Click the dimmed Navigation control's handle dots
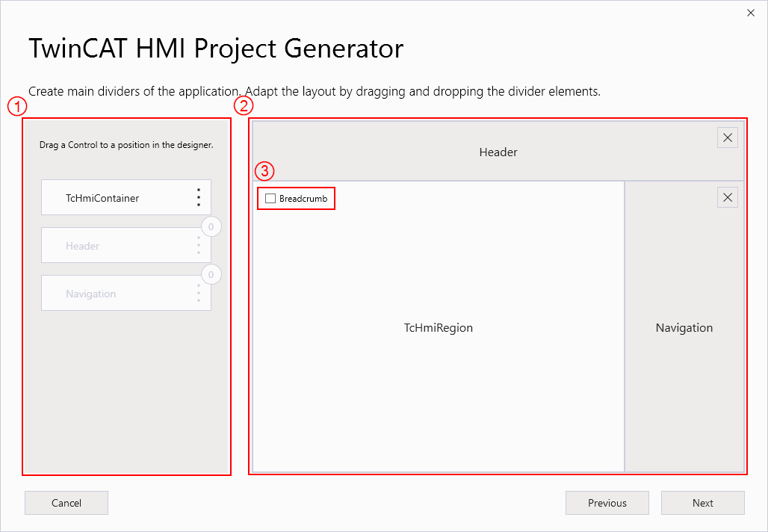 [199, 293]
